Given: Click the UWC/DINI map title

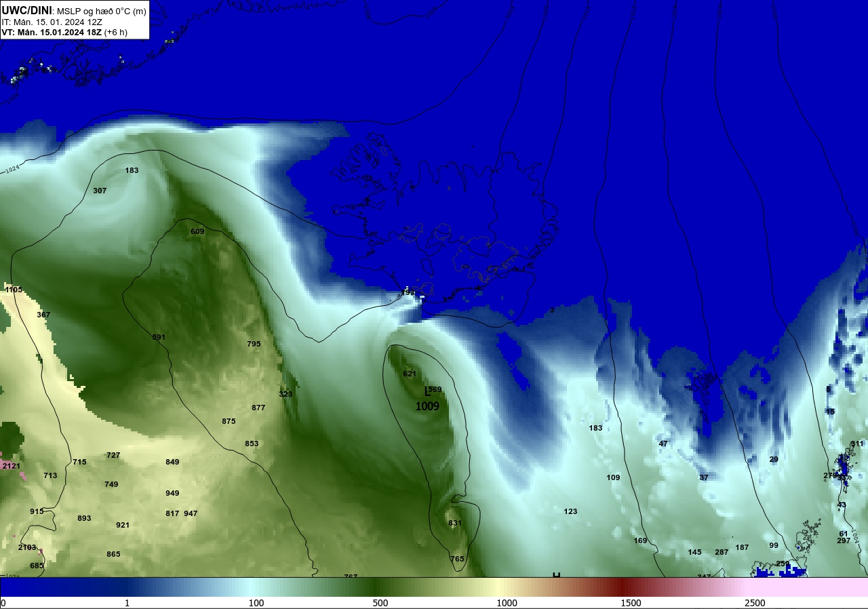Looking at the screenshot, I should [x=27, y=10].
